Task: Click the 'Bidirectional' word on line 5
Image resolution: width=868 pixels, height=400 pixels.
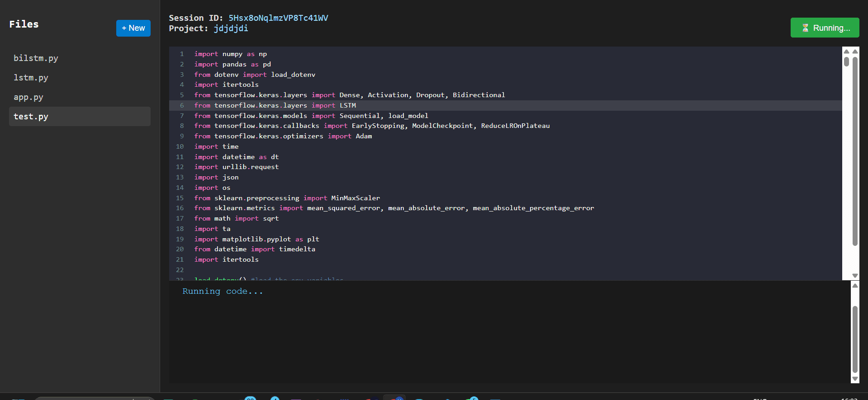Action: (479, 95)
